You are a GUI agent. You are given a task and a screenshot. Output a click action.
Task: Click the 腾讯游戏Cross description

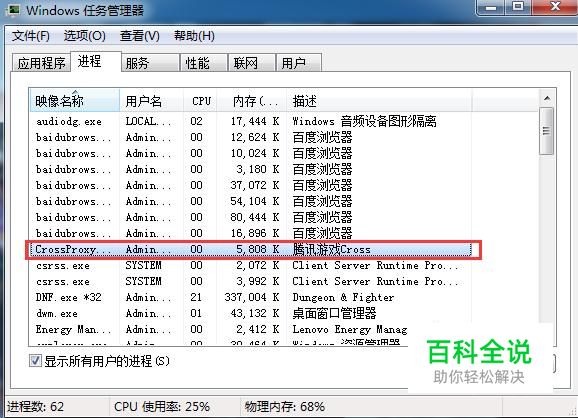click(331, 250)
